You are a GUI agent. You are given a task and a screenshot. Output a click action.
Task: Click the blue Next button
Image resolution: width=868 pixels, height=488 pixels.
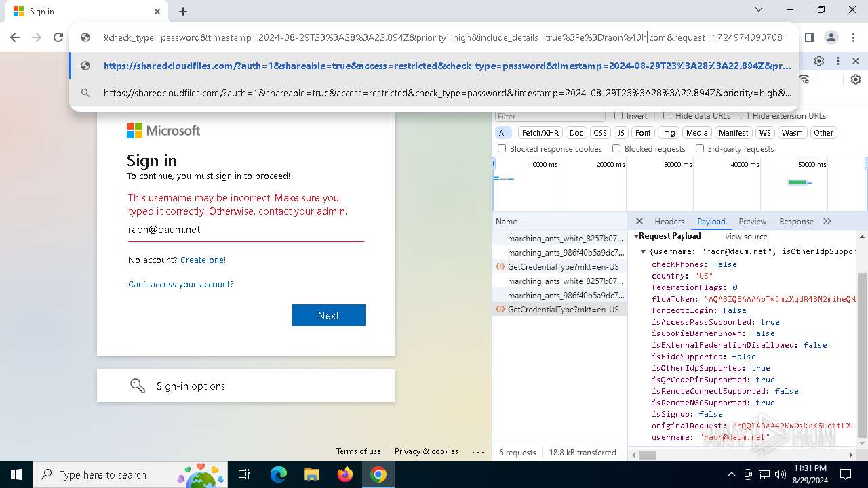[329, 315]
